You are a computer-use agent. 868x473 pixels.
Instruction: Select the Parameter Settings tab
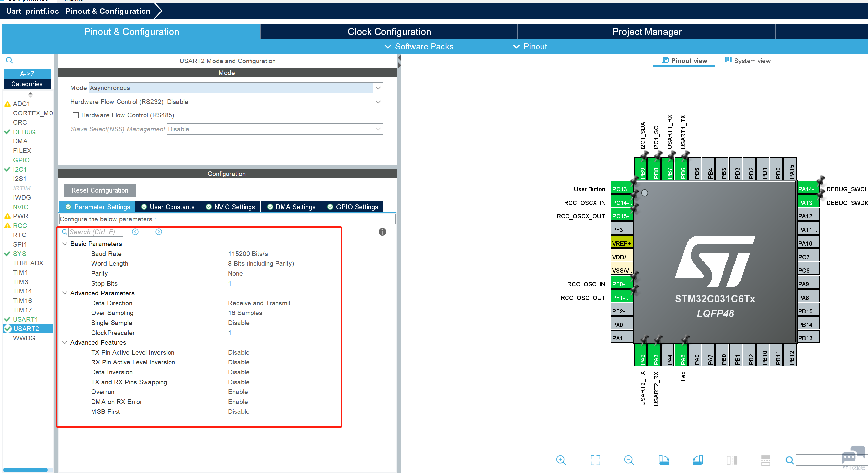coord(97,207)
